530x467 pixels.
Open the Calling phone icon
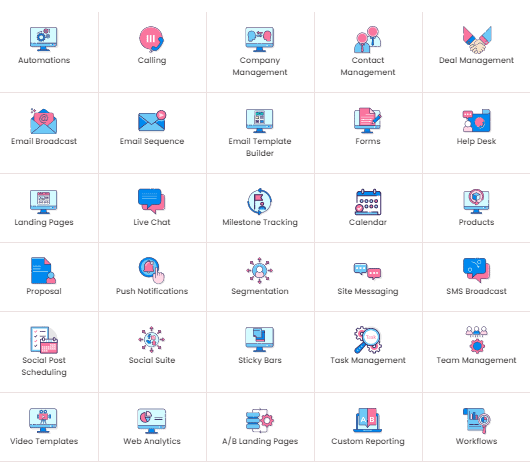coord(151,39)
